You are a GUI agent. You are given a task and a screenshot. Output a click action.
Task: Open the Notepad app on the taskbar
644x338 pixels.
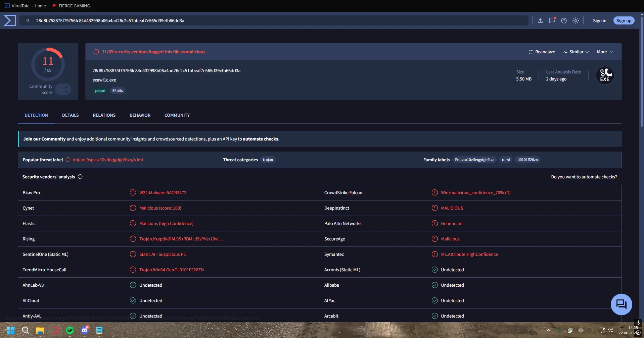(99, 330)
